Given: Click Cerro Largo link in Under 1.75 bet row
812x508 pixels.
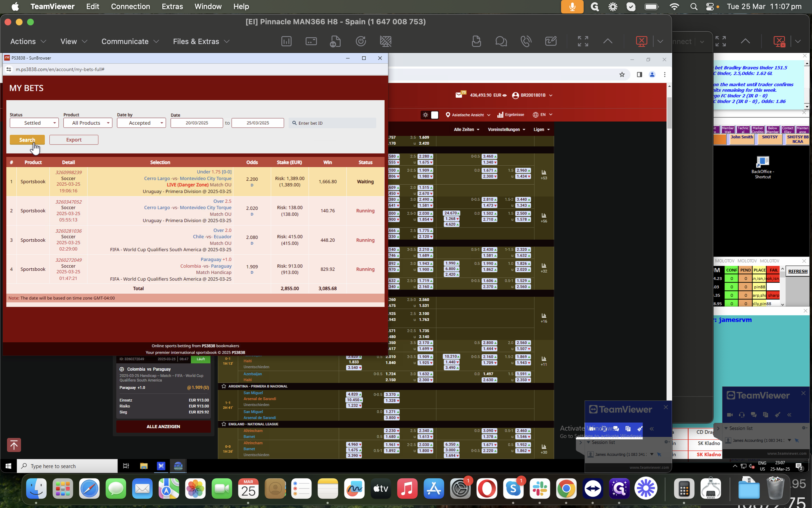Looking at the screenshot, I should tap(157, 178).
